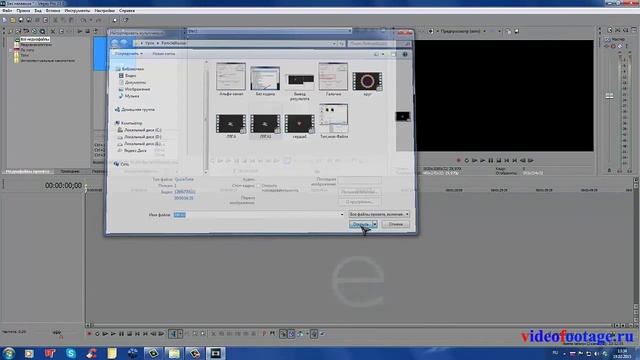Click the file name input field
Viewport: 640px width, 360px height.
(x=258, y=215)
